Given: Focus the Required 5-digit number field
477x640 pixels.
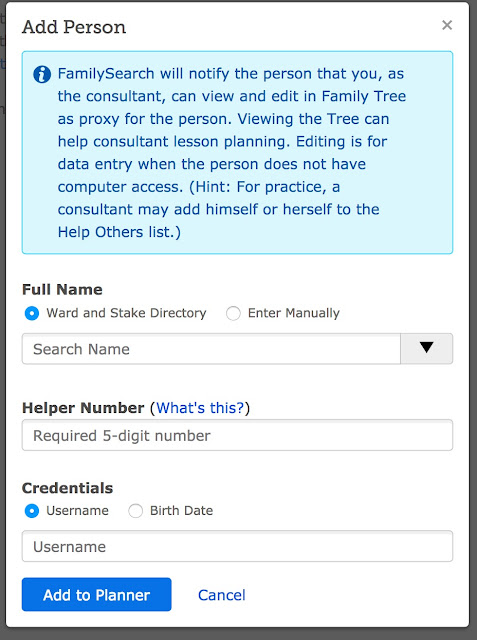Looking at the screenshot, I should (237, 435).
